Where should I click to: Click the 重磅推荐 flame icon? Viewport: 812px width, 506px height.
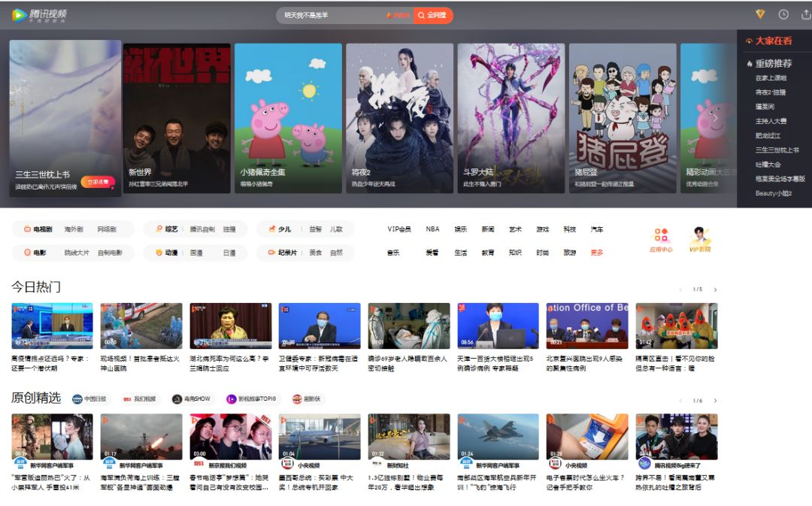(750, 64)
